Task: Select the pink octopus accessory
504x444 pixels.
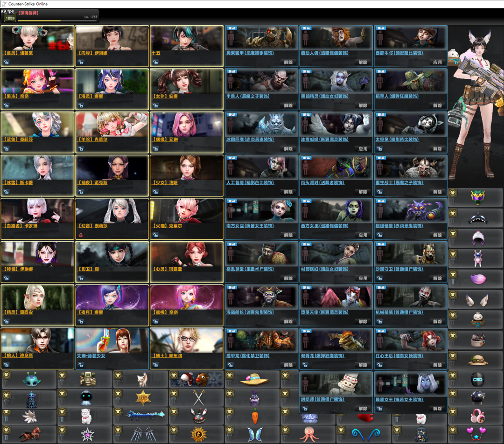Action: (309, 434)
